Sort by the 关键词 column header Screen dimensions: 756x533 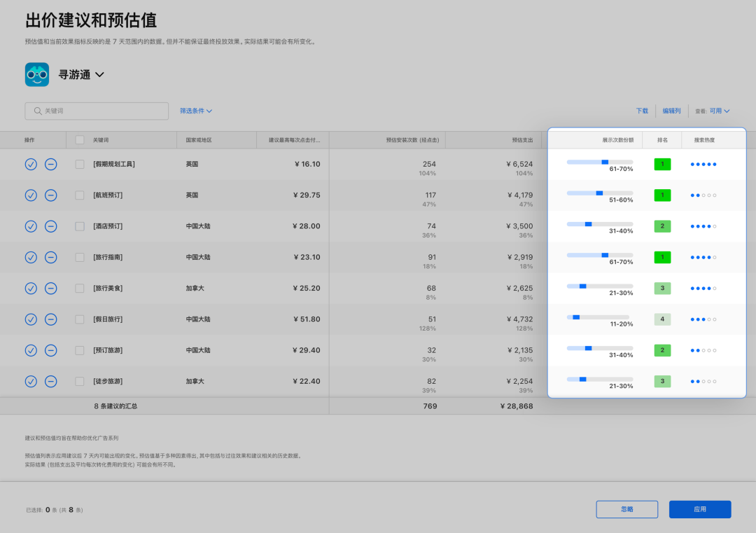coord(101,140)
